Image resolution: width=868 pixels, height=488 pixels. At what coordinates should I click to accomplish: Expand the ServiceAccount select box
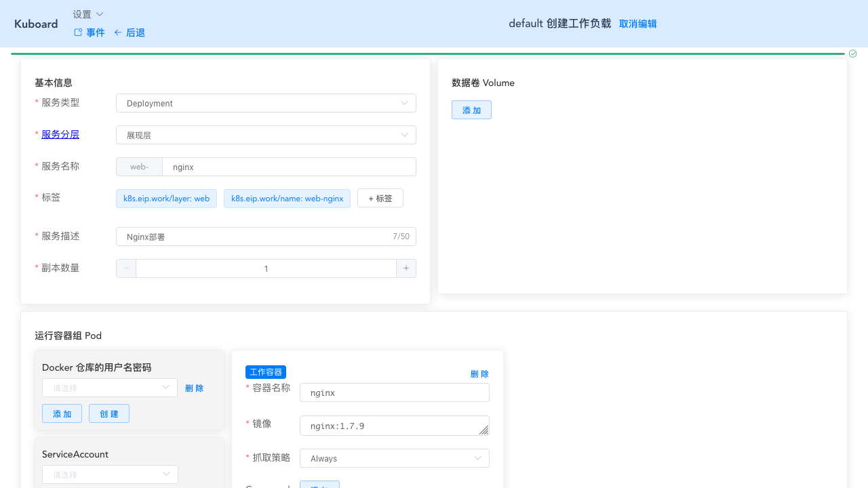(x=110, y=474)
